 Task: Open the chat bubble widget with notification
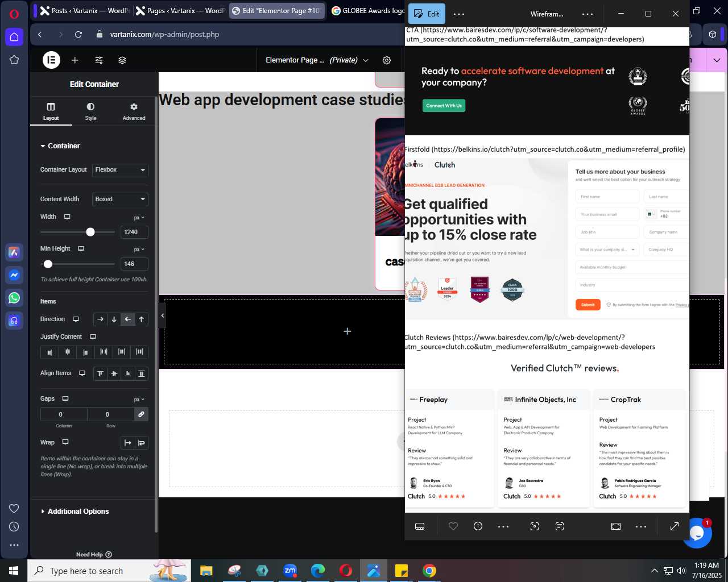pyautogui.click(x=696, y=533)
